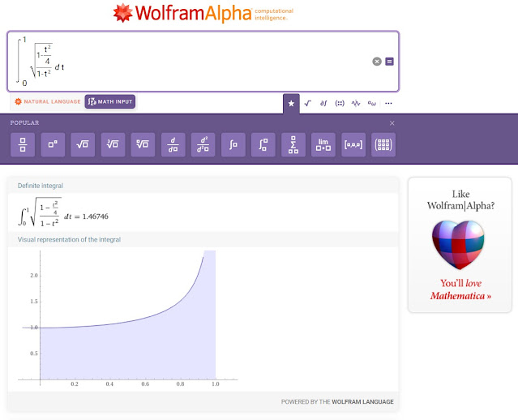Show more keyboard categories via the ellipsis
Viewport: 518px width, 420px height.
[x=388, y=104]
